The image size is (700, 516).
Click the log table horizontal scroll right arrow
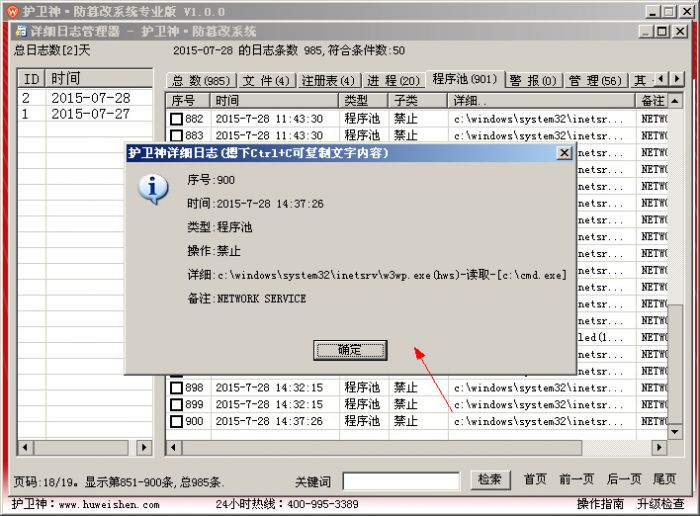pos(658,447)
